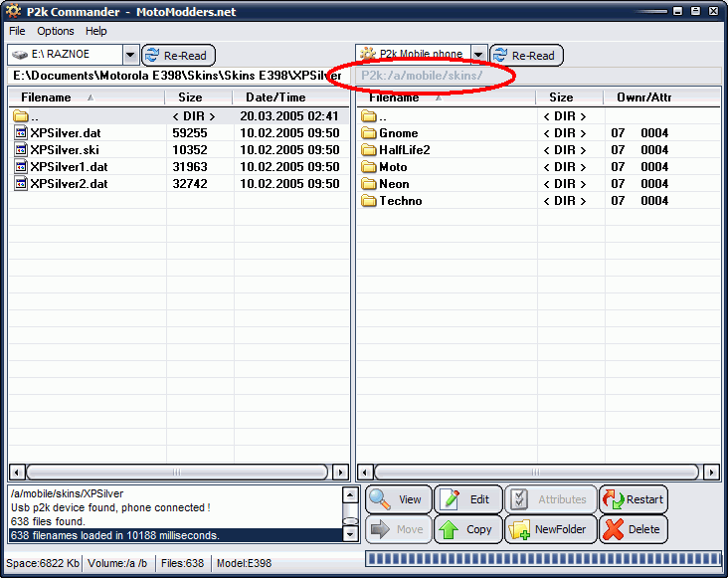
Task: Click the file name XPSilver.ski
Action: [65, 150]
